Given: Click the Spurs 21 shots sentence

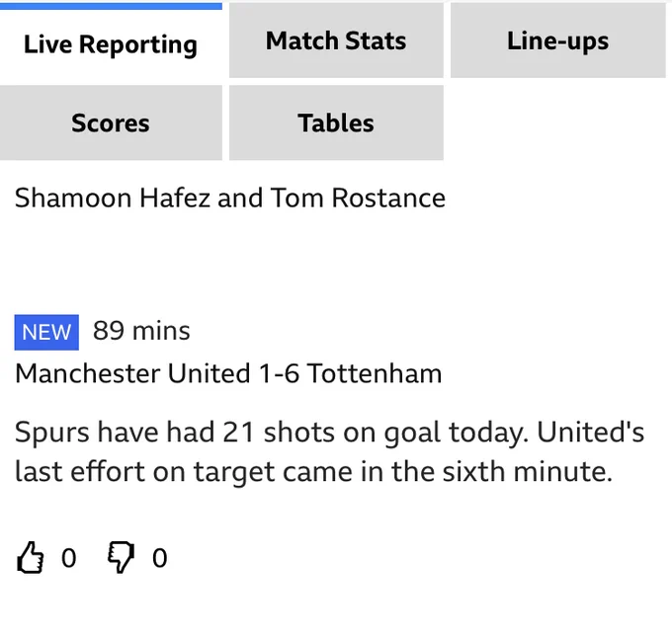Looking at the screenshot, I should click(x=272, y=433).
